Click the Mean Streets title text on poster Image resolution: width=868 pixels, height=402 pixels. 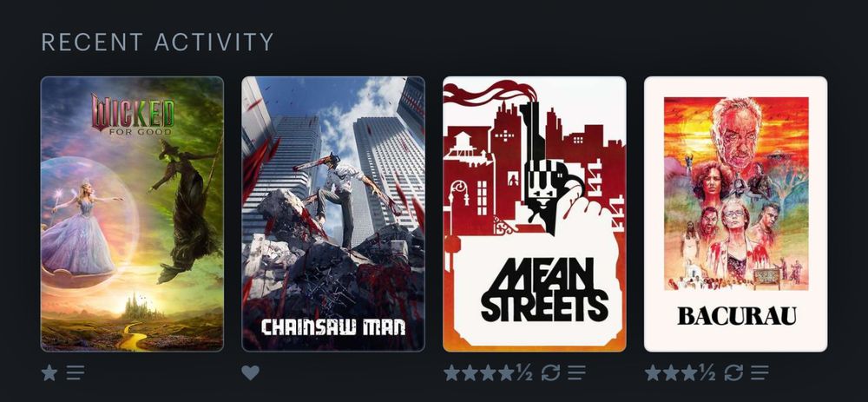point(544,290)
